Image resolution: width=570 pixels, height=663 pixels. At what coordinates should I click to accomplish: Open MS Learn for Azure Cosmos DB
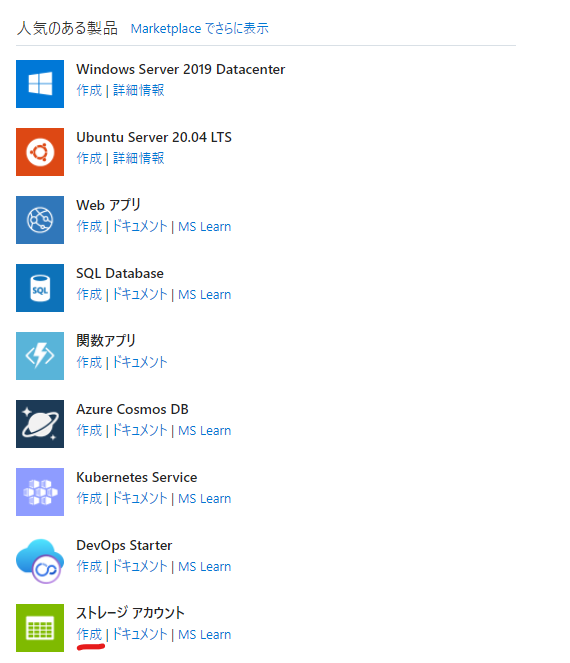pyautogui.click(x=205, y=430)
